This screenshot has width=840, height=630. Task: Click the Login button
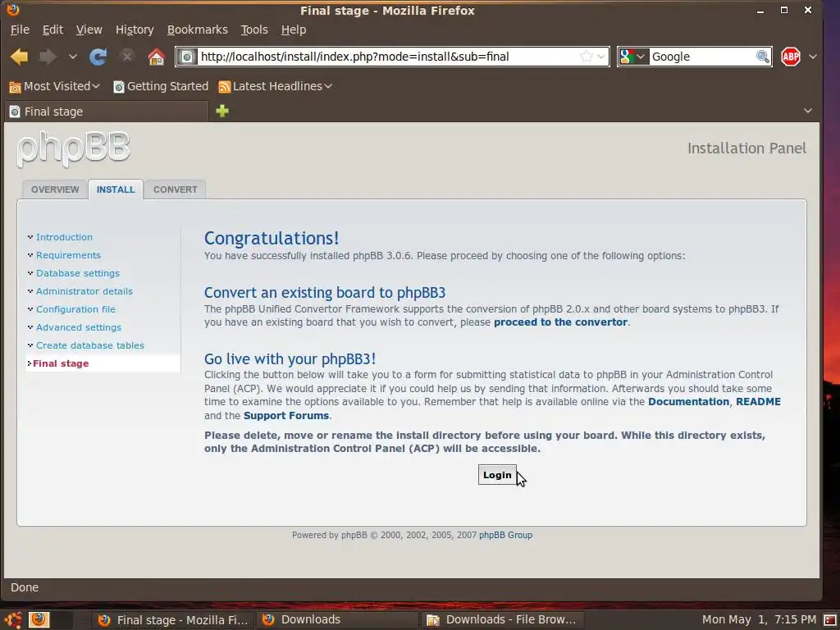[497, 475]
